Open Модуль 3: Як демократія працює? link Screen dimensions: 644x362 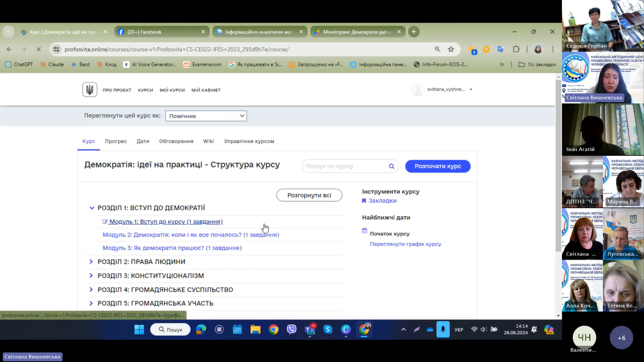coord(172,248)
